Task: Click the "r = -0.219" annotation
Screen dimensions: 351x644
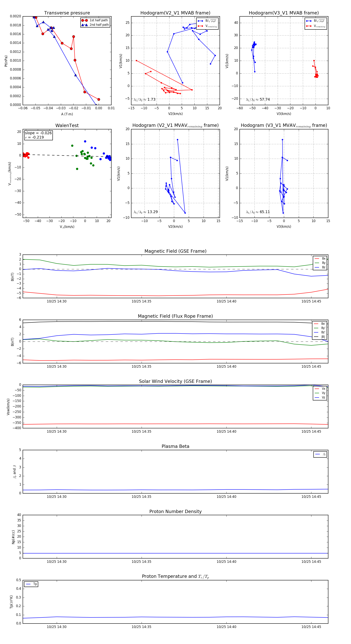Action: click(34, 137)
